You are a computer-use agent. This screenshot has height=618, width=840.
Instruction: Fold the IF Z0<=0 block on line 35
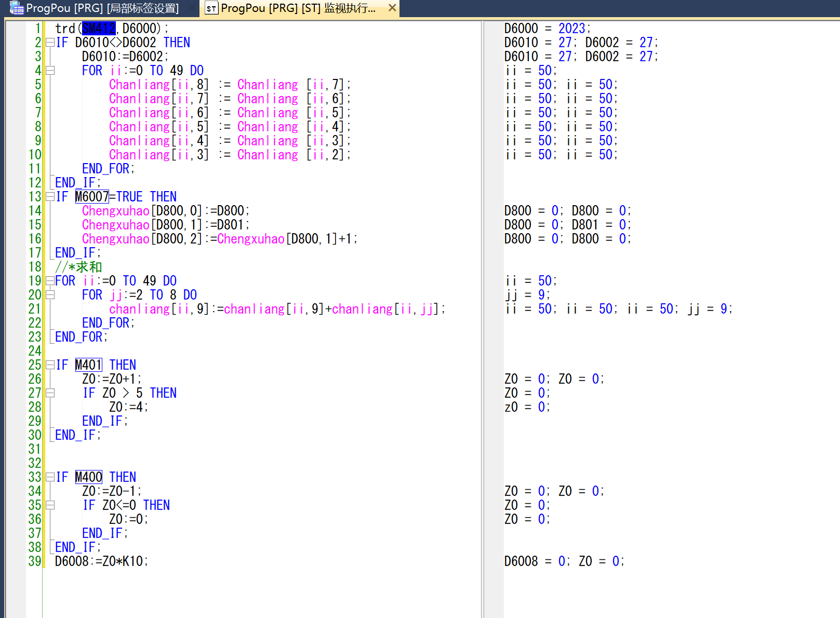[x=50, y=505]
